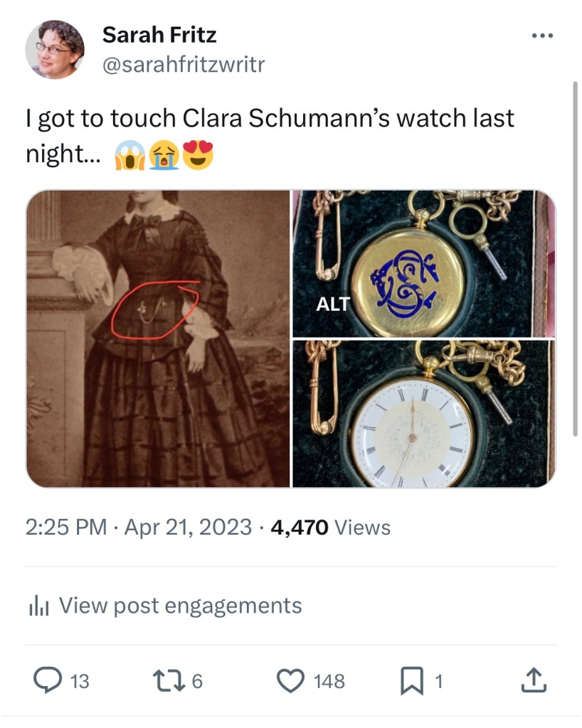Click the 148 likes count
This screenshot has height=728, width=582.
pos(329,681)
